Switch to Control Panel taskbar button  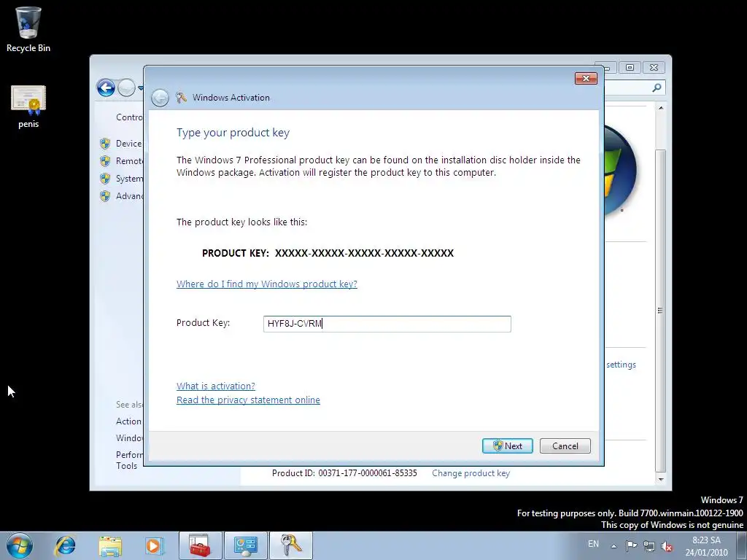coord(246,545)
